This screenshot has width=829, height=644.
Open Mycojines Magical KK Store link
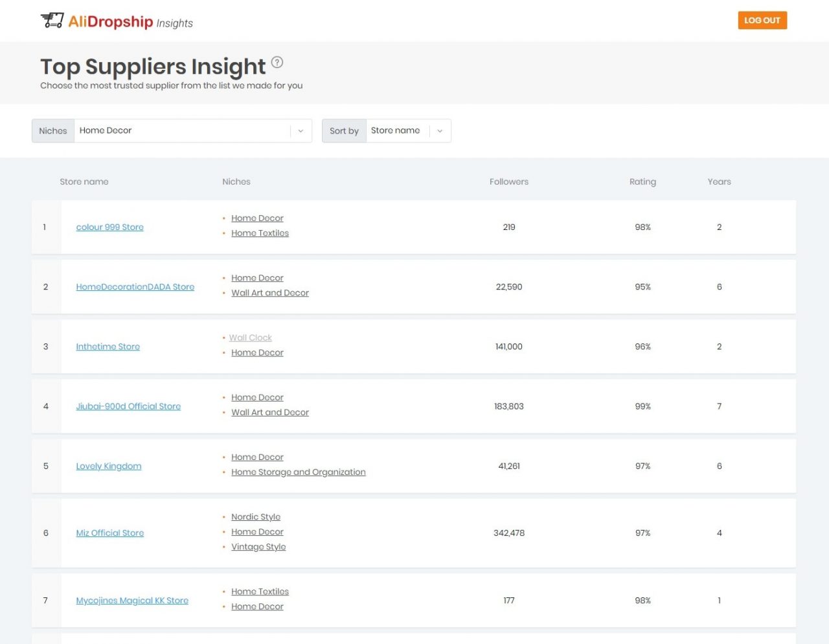click(x=132, y=601)
